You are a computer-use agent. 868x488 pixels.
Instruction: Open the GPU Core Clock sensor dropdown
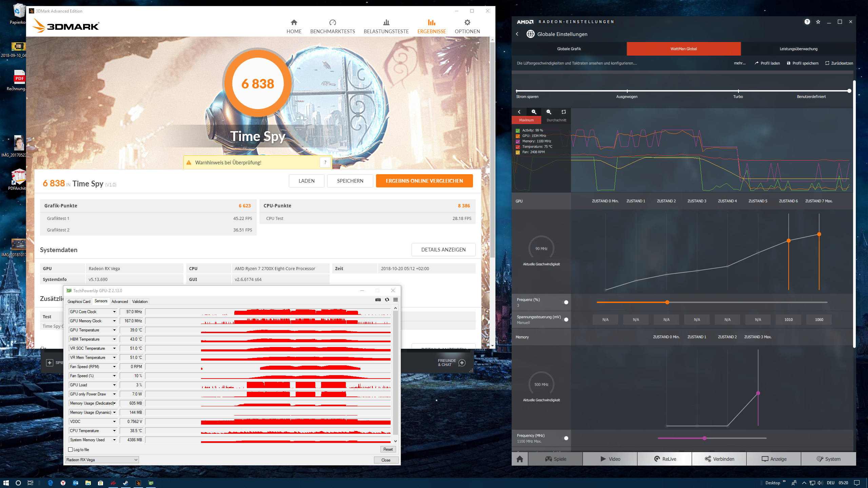tap(114, 312)
